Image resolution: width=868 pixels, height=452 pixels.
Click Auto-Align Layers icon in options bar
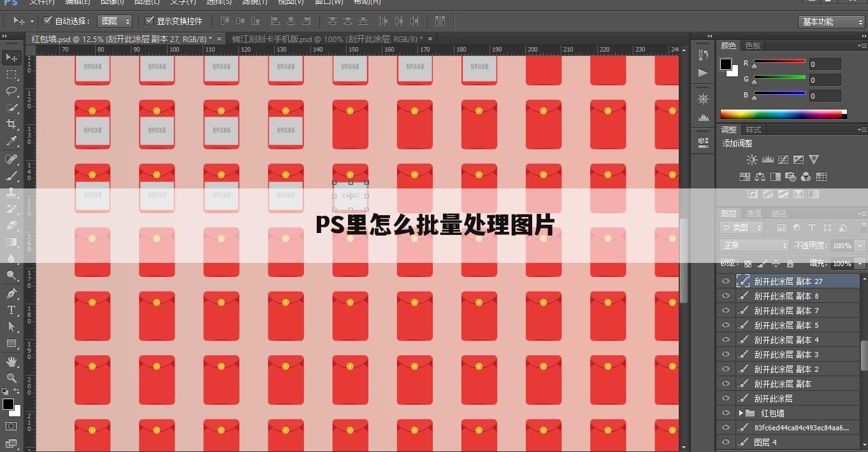(x=440, y=21)
